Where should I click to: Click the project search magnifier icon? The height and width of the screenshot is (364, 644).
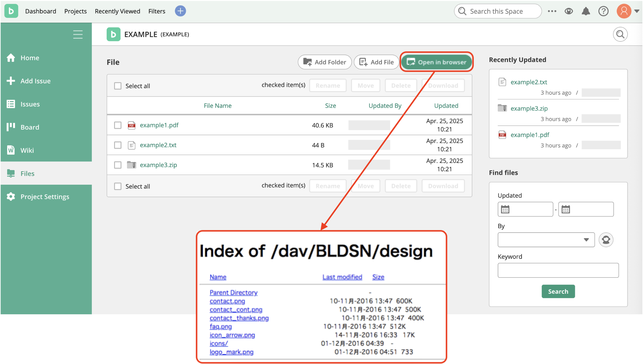click(620, 34)
